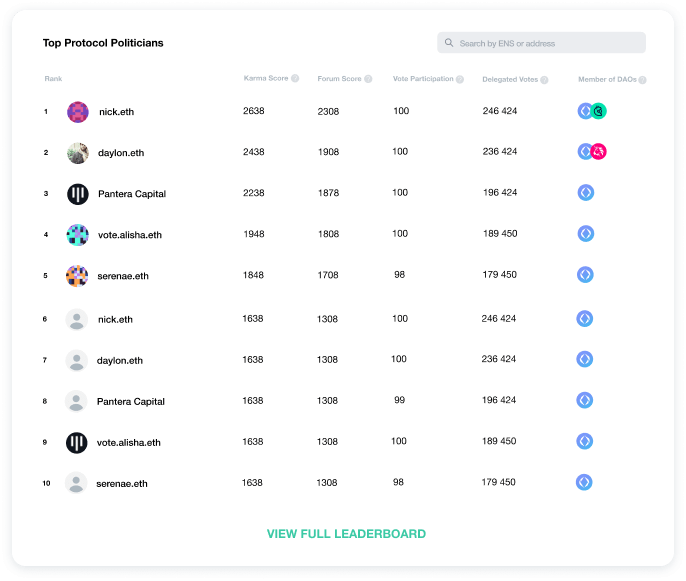Click the green DAO badge in rank 1 row
The image size is (686, 581).
599,111
